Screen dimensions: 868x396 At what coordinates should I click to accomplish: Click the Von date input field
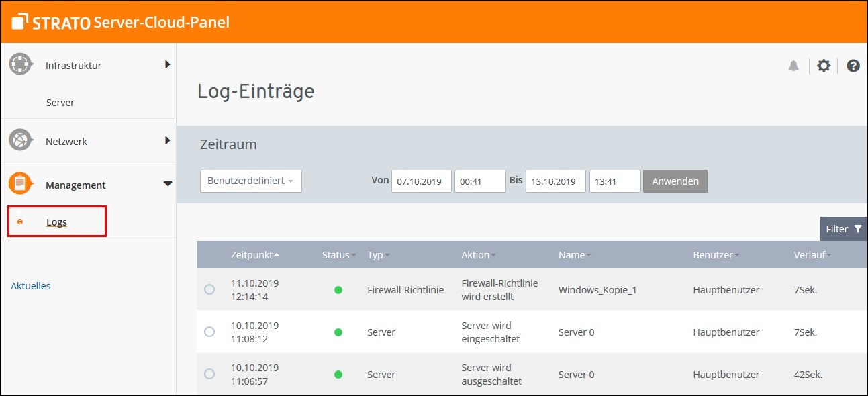421,181
